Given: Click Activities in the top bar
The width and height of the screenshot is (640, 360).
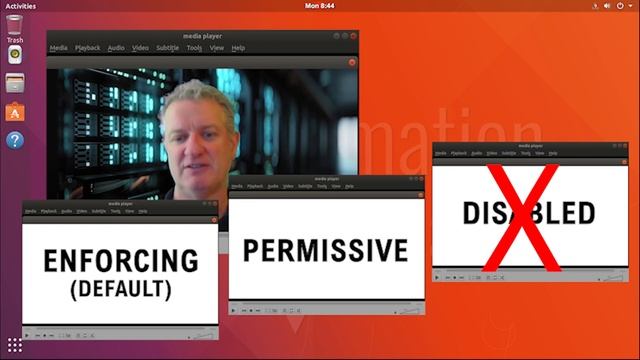Looking at the screenshot, I should coord(20,6).
